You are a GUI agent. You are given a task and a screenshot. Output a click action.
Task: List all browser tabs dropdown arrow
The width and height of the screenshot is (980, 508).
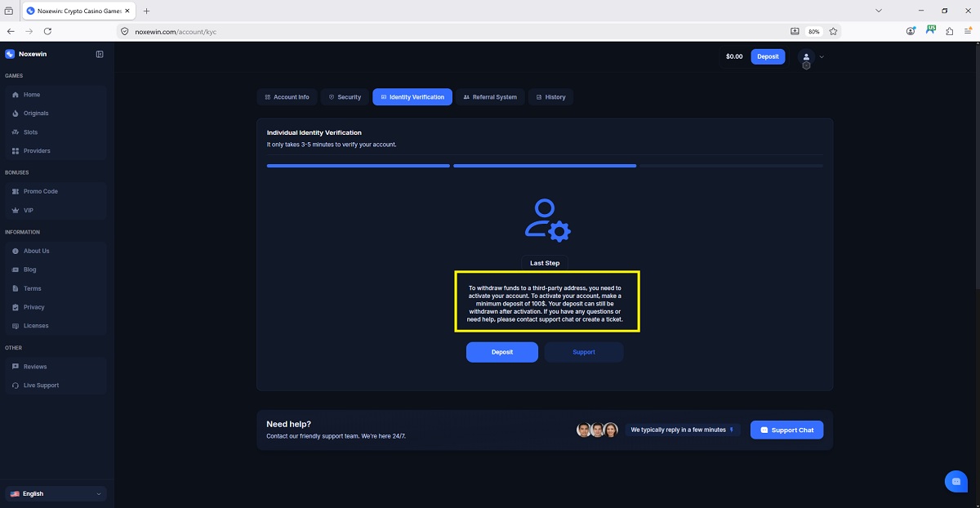879,11
